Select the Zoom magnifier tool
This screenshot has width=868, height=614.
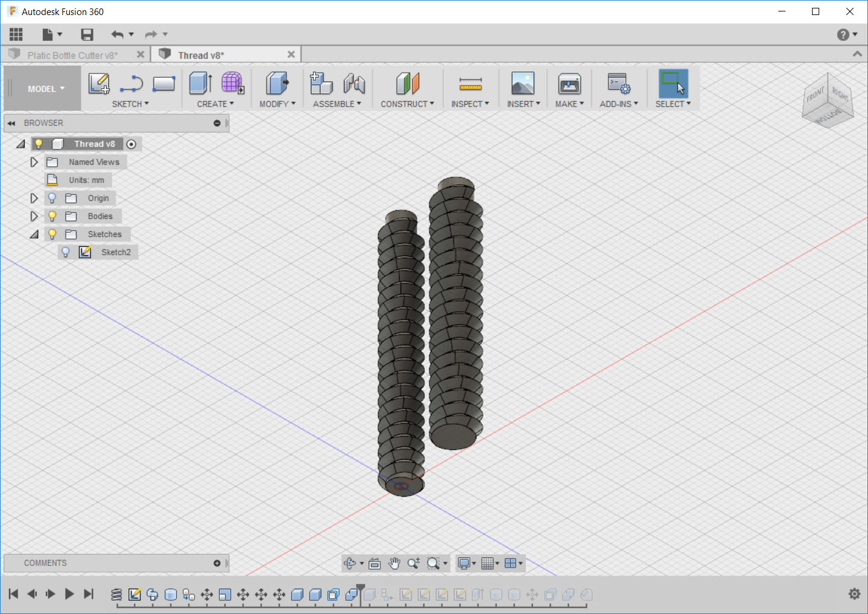point(413,563)
